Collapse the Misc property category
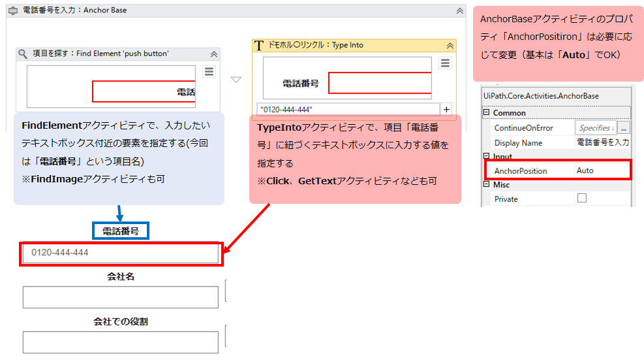This screenshot has width=644, height=360. (486, 184)
